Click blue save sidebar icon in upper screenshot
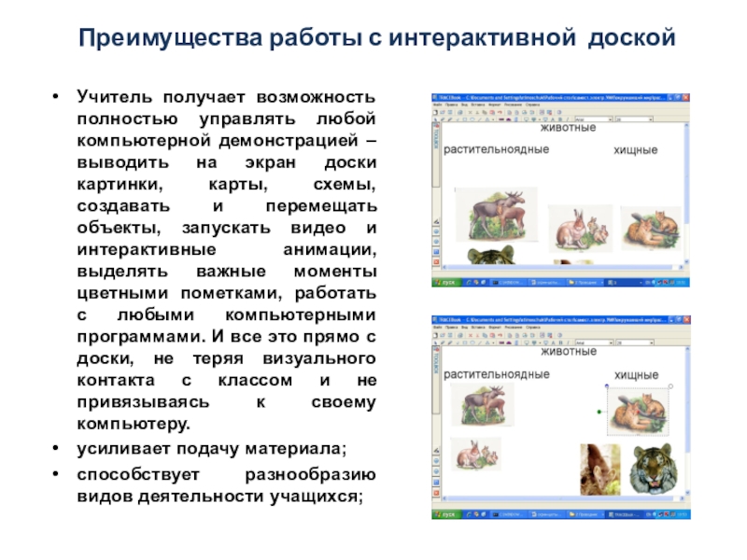747x560 pixels. click(436, 251)
